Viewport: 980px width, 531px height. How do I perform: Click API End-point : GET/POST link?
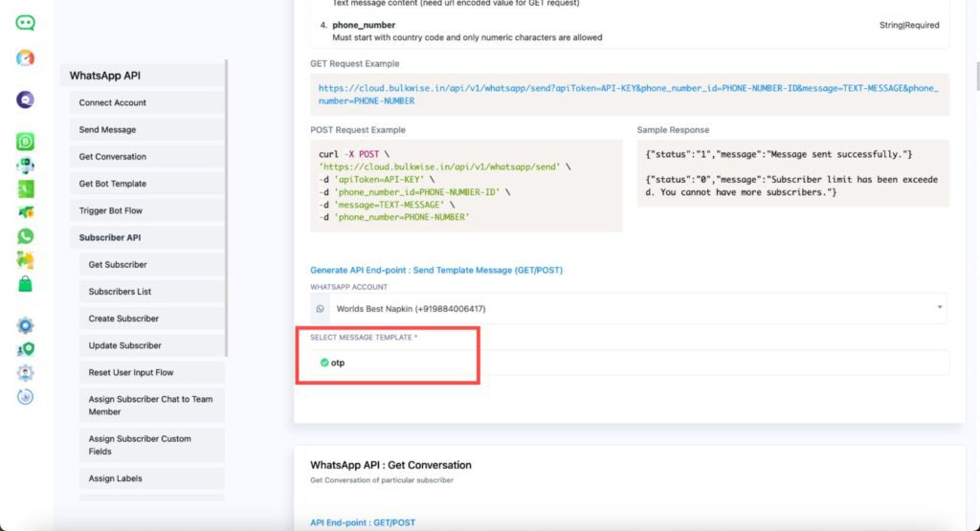363,522
